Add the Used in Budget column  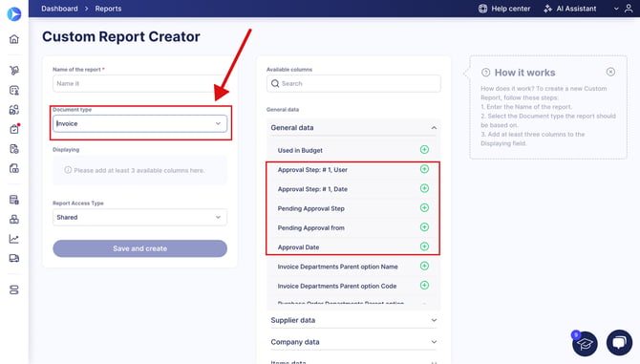pyautogui.click(x=424, y=150)
